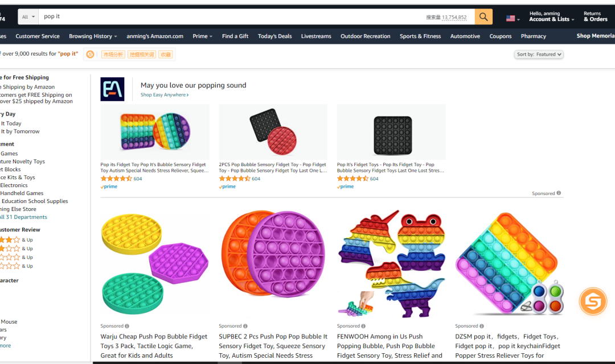Click the info icon beside DZSM Sponsored label
Screen dimensions: 615x364
[x=482, y=326]
